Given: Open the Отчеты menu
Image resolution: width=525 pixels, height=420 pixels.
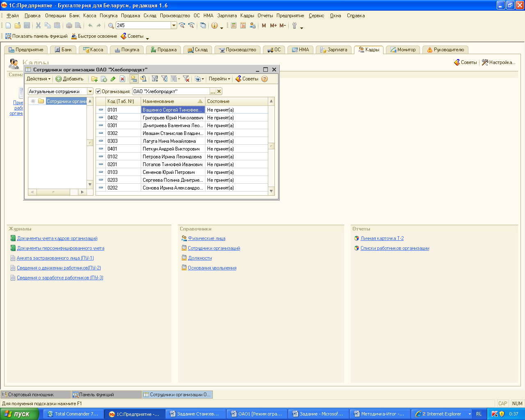Looking at the screenshot, I should coord(265,16).
